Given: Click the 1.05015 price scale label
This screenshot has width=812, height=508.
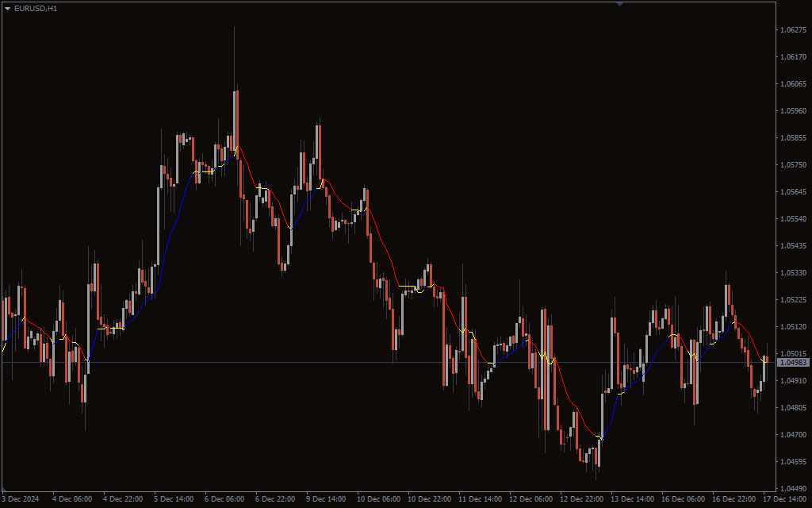Looking at the screenshot, I should coord(794,354).
